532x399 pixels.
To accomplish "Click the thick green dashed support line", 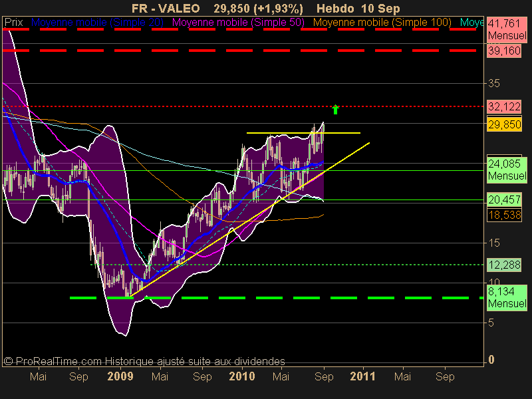I will [276, 298].
